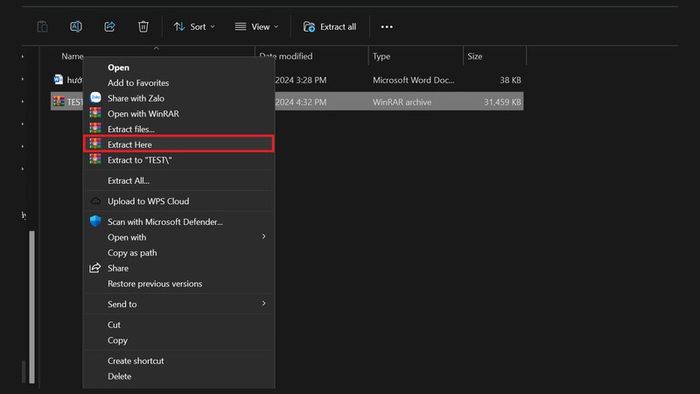Click the Share icon in toolbar
700x394 pixels.
109,27
